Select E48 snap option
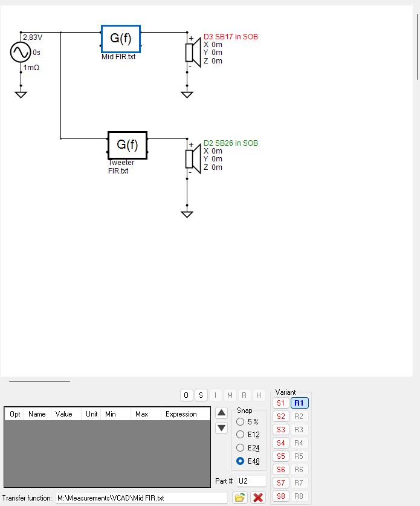This screenshot has height=506, width=420. [248, 461]
